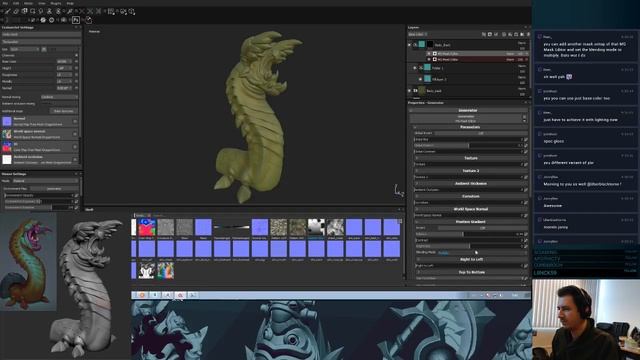640x360 pixels.
Task: Select the Eraser tool
Action: tap(16, 11)
